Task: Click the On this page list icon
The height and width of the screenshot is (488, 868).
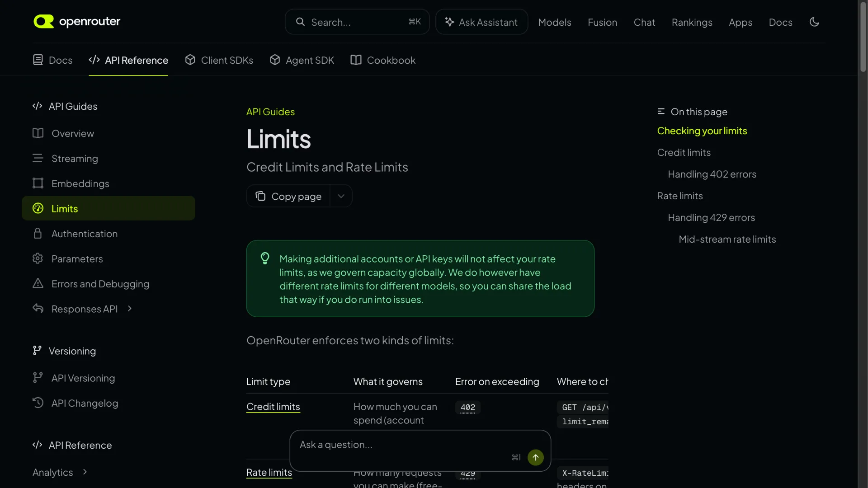Action: (x=661, y=111)
